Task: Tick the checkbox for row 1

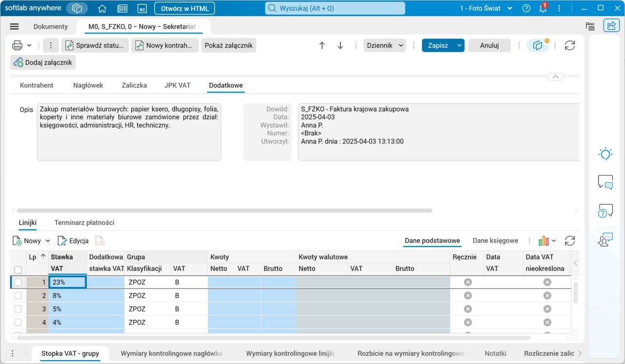Action: click(18, 282)
